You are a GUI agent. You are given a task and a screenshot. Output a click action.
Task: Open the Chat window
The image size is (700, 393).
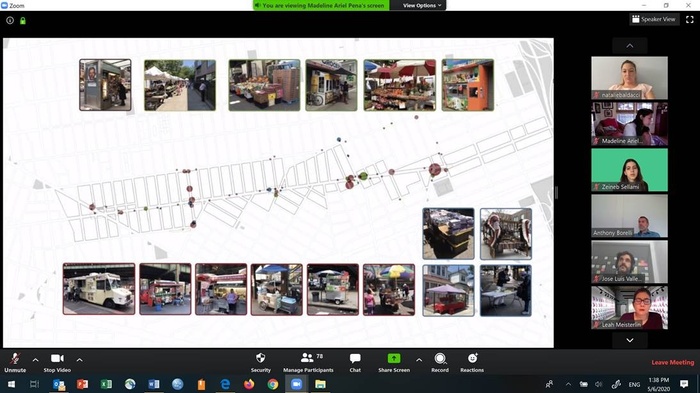pos(355,362)
